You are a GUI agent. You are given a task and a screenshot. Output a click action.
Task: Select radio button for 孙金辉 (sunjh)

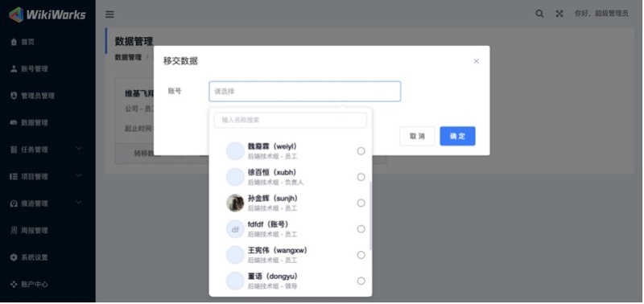pyautogui.click(x=361, y=203)
